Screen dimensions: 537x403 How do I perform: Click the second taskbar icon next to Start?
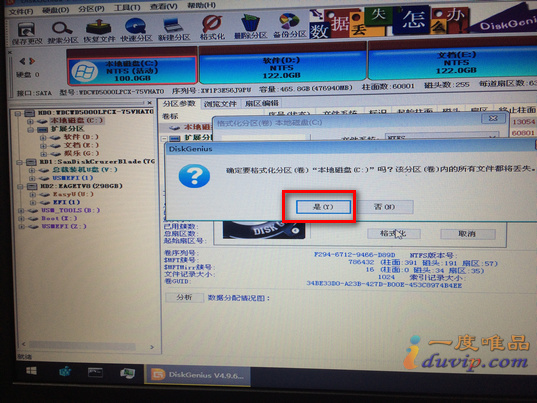(65, 371)
